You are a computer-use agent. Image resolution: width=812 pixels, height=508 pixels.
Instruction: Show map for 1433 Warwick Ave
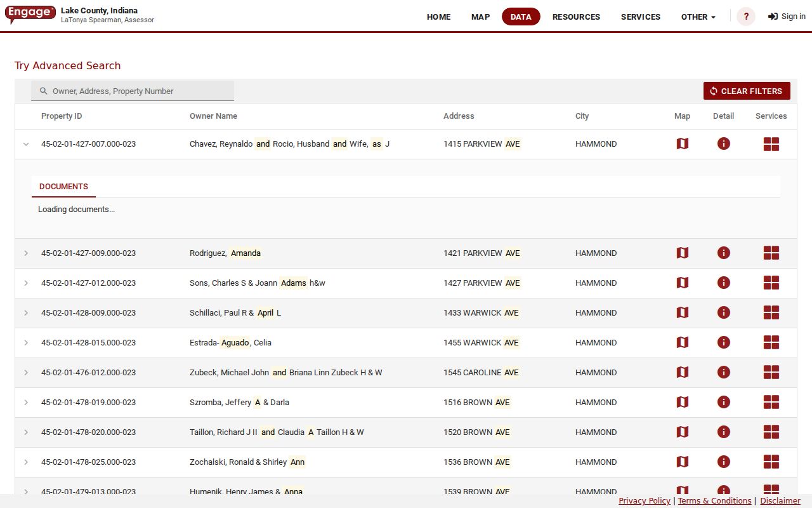682,313
